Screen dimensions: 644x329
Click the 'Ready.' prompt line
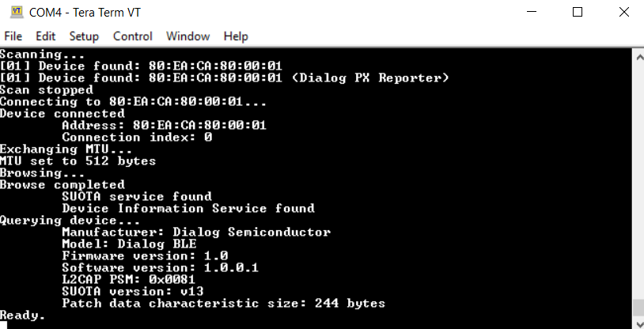(x=22, y=316)
